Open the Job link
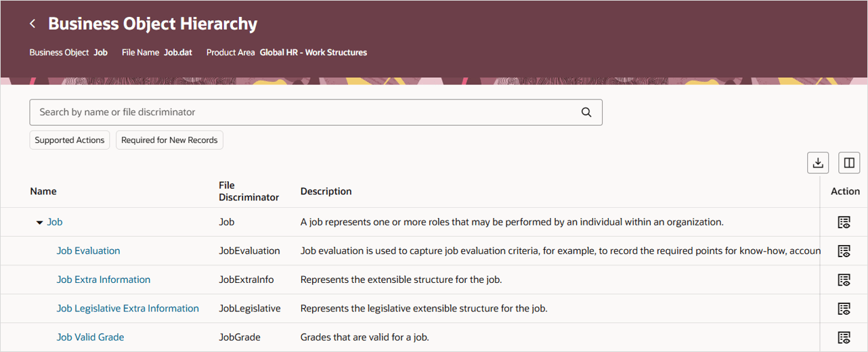 point(55,222)
